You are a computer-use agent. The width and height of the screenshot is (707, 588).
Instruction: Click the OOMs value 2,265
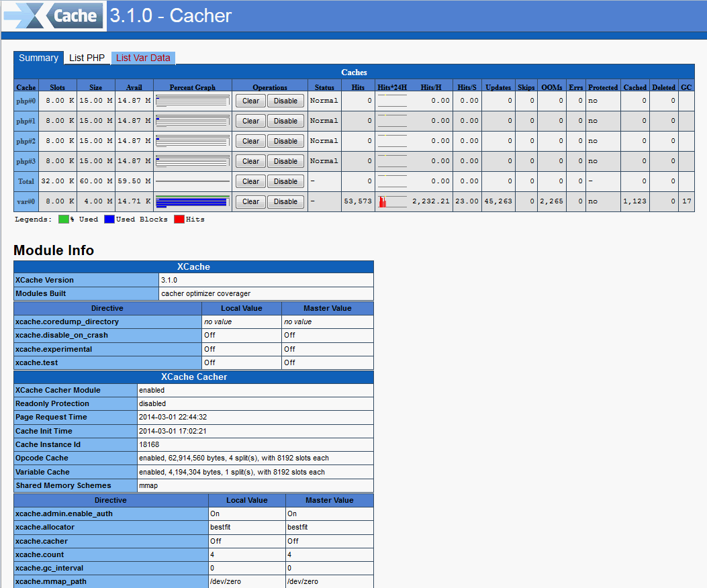point(552,201)
